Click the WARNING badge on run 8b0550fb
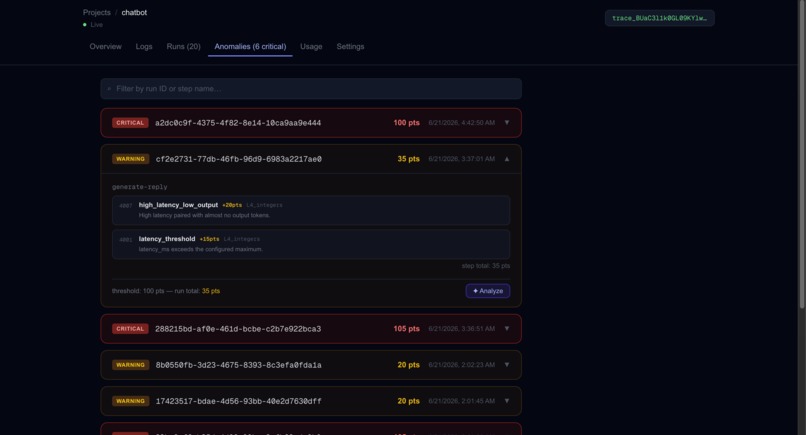Viewport: 806px width, 435px height. pos(131,365)
